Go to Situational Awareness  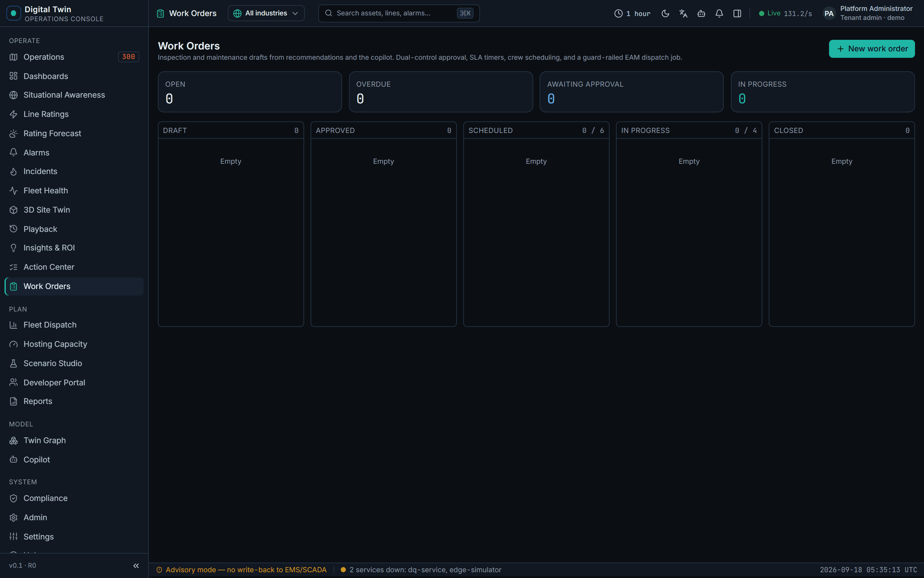74,95
